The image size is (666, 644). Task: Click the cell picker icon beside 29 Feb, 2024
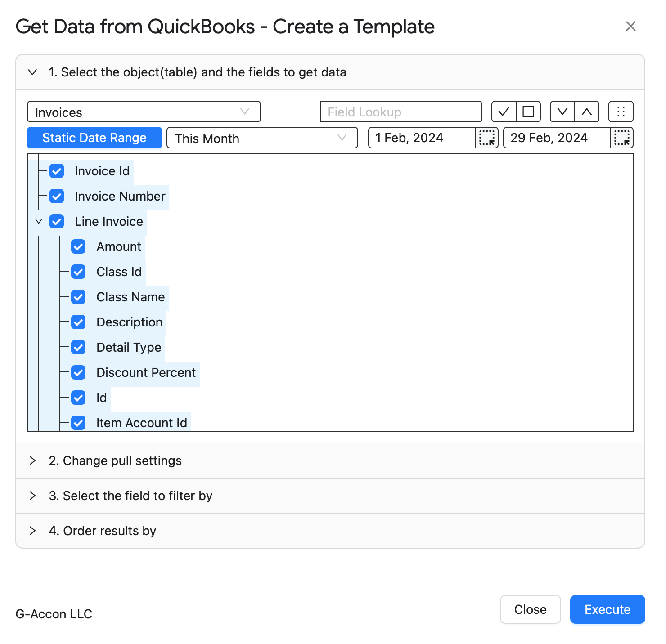point(622,138)
